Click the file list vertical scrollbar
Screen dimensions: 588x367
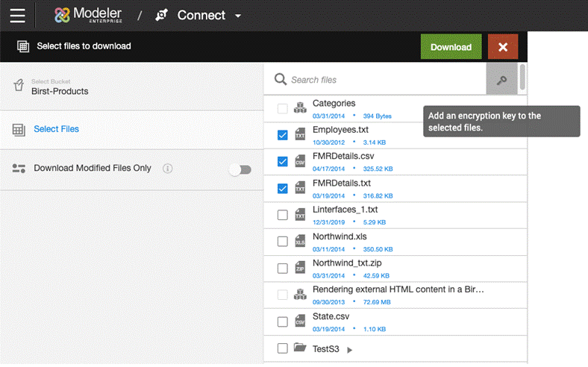point(522,77)
